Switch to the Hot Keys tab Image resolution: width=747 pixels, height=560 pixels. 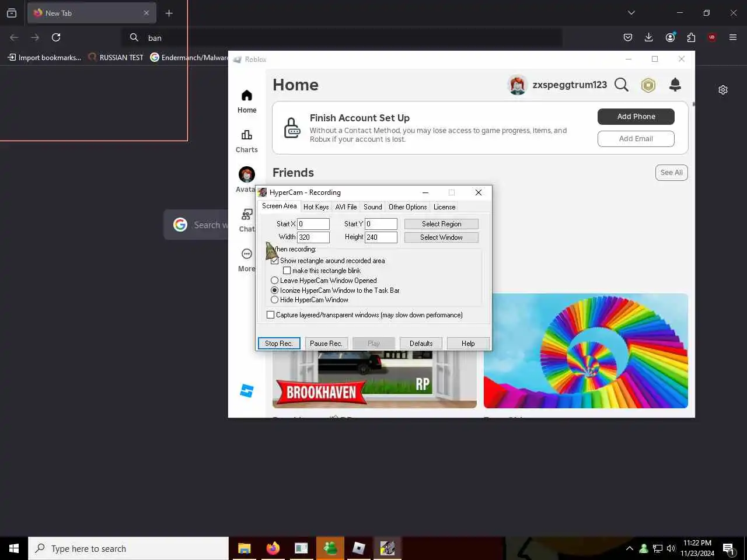click(316, 207)
